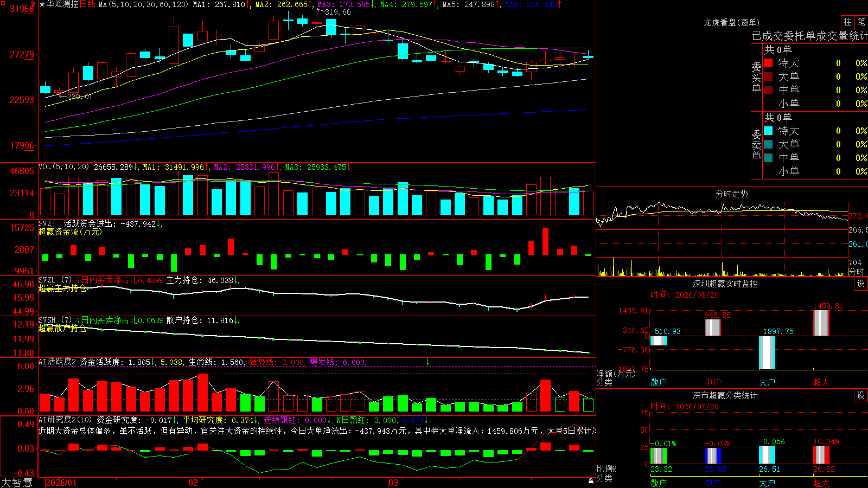Click the 02 month marker on time axis
This screenshot has height=488, width=868.
(x=193, y=483)
